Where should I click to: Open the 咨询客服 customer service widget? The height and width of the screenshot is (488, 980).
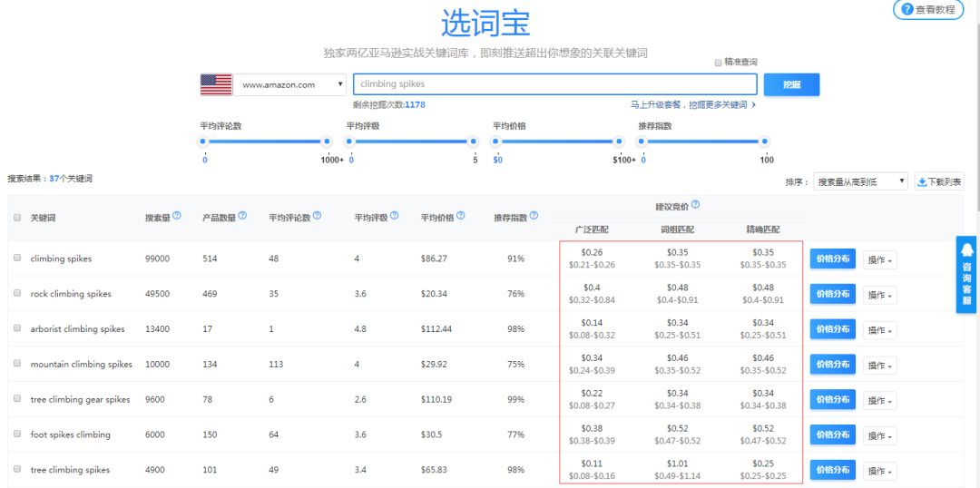[967, 274]
